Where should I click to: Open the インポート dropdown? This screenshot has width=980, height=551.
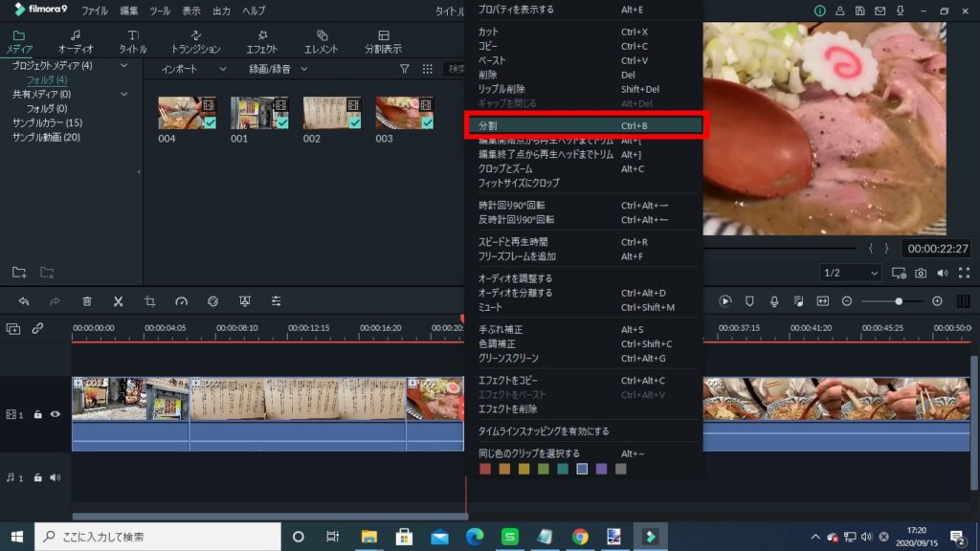click(x=193, y=69)
